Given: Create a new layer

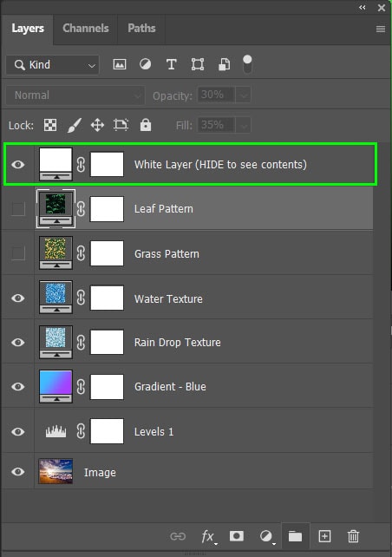Looking at the screenshot, I should [x=324, y=536].
